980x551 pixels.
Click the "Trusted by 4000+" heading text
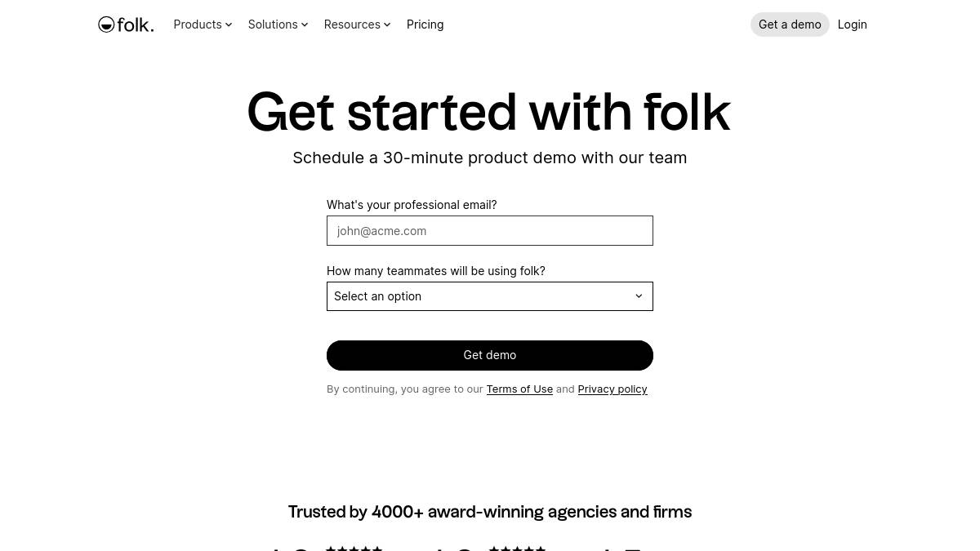pos(490,512)
